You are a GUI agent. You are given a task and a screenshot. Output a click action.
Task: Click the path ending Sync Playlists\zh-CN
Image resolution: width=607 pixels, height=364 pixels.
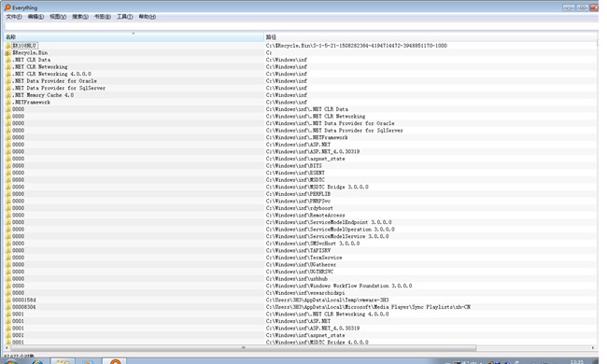click(368, 307)
